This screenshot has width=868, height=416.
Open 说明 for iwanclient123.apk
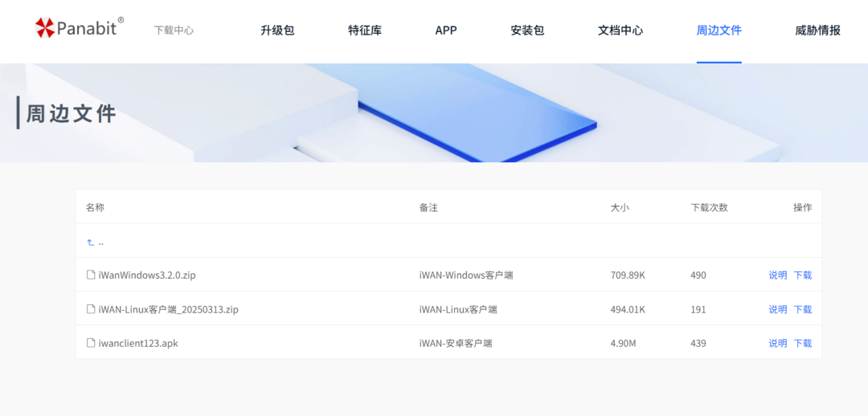point(778,343)
